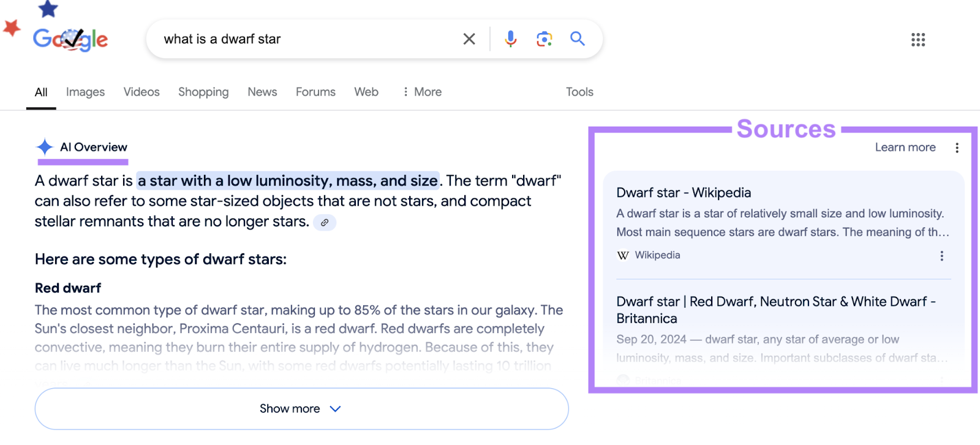Open Google Lens image search
The image size is (980, 445).
coord(543,39)
